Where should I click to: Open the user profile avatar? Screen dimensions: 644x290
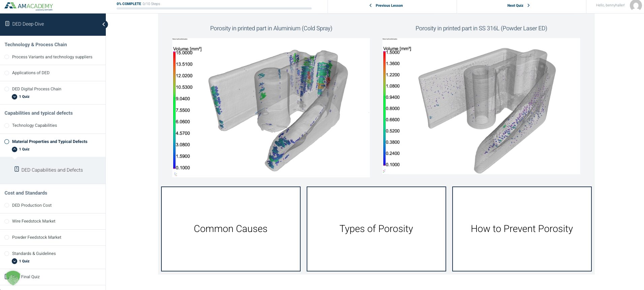[x=636, y=5]
